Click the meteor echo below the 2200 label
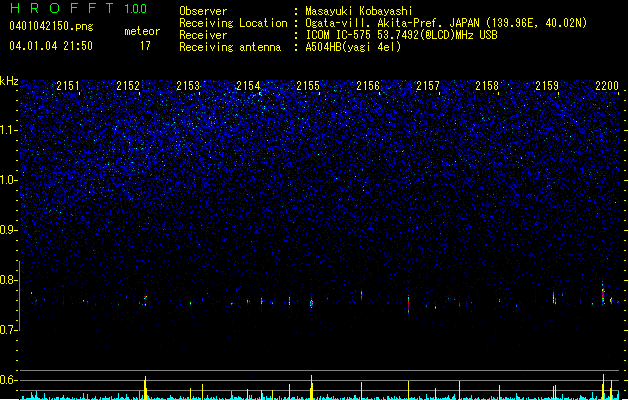 (x=603, y=293)
